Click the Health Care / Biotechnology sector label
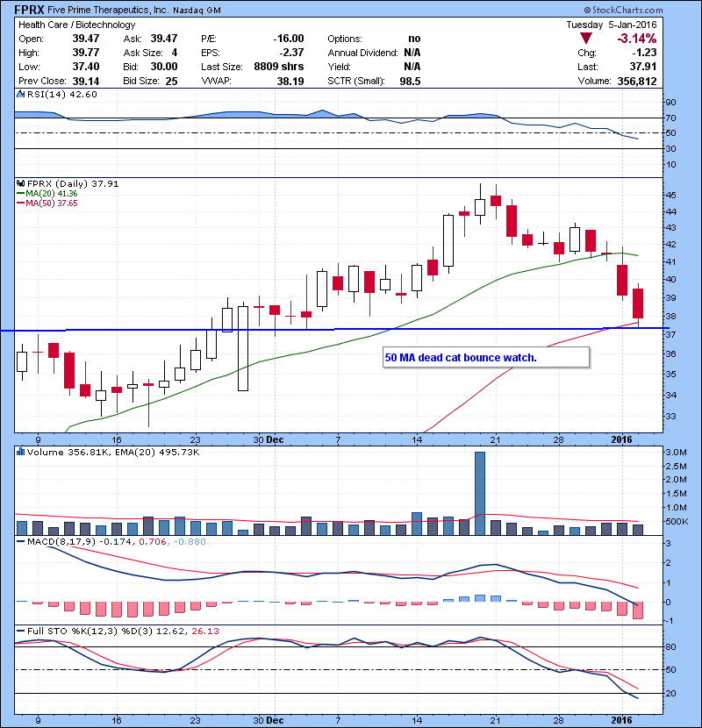702x728 pixels. point(77,25)
